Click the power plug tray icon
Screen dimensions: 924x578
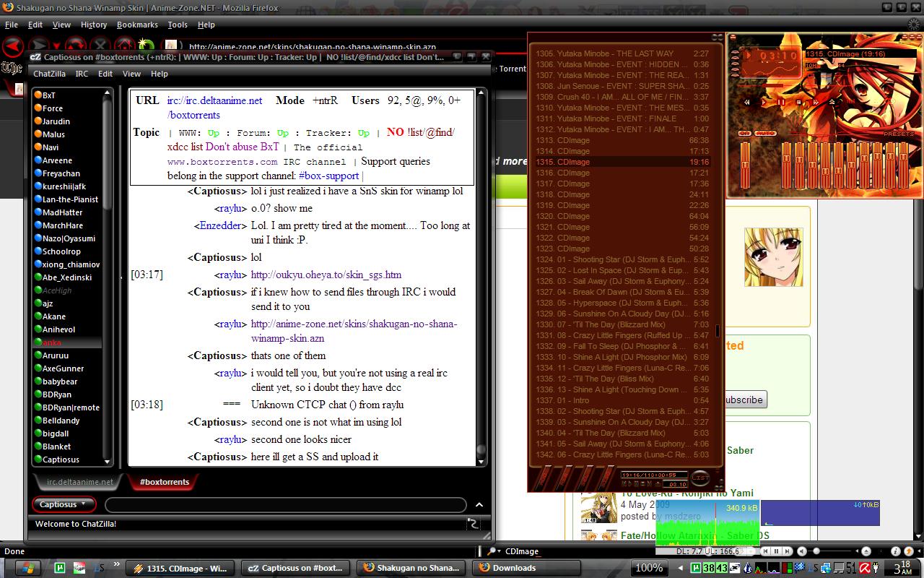[876, 568]
